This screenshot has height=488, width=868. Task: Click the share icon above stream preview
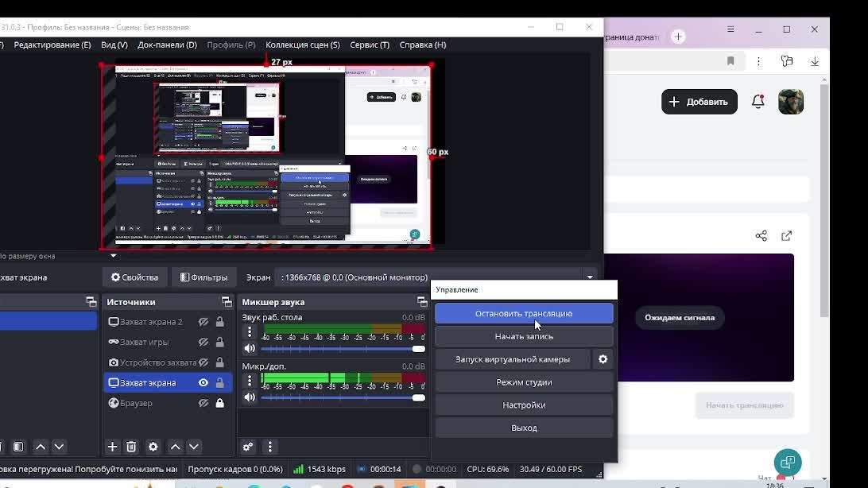click(761, 236)
